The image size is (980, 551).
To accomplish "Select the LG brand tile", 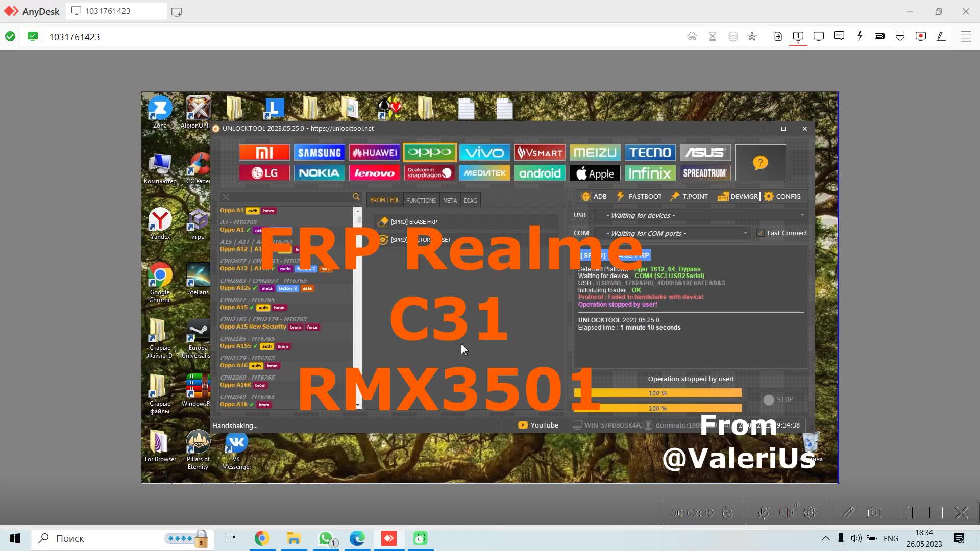I will [264, 173].
